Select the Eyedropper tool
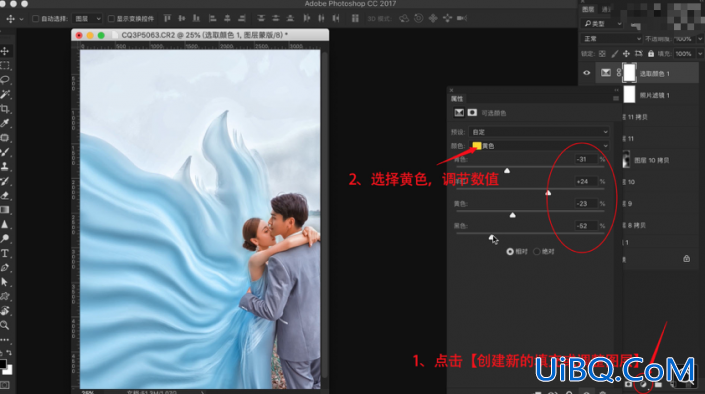 click(x=5, y=123)
